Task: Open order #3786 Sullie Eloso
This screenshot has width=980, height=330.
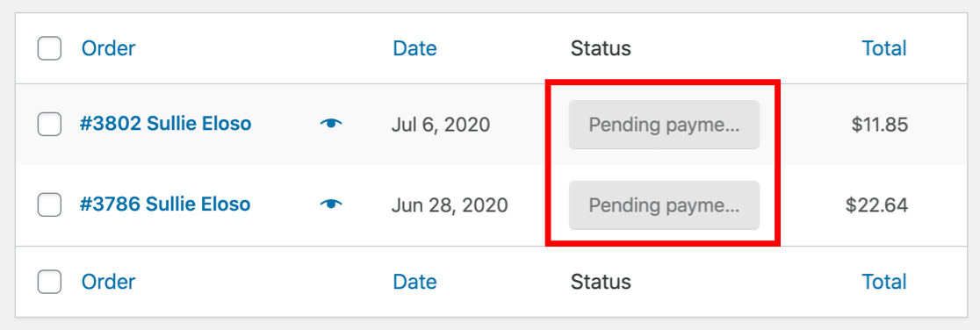Action: click(x=165, y=204)
